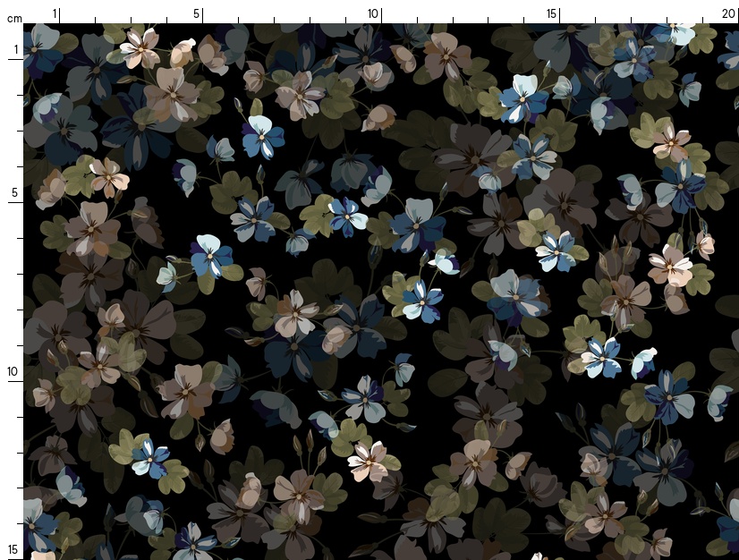Select the pale blue flower below the top ruler's 7 cm tick
The image size is (739, 560).
coord(262,136)
